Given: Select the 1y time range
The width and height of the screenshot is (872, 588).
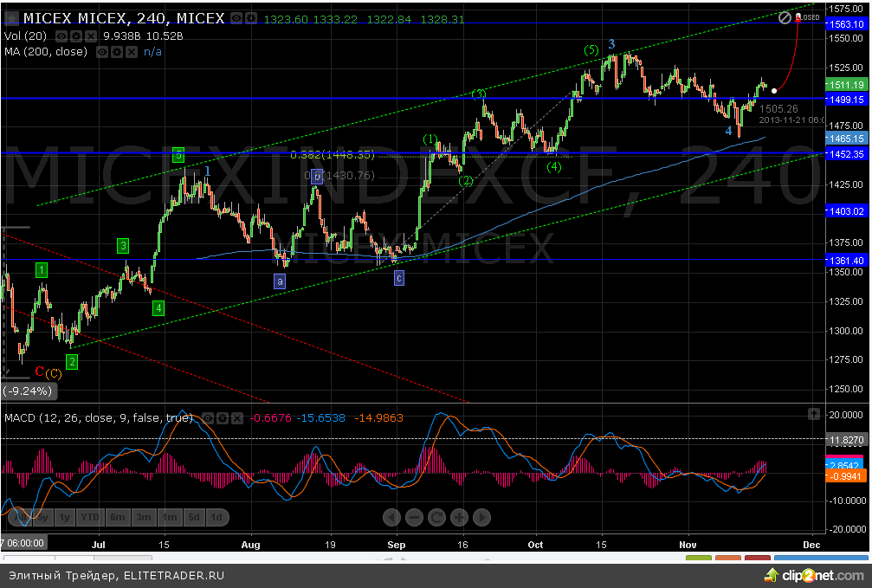Looking at the screenshot, I should click(64, 517).
